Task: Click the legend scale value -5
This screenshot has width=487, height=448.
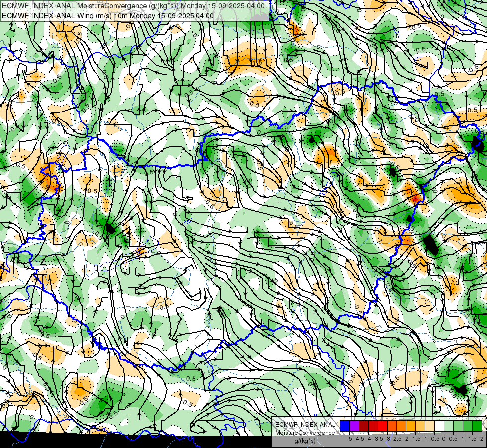Action: coord(349,439)
